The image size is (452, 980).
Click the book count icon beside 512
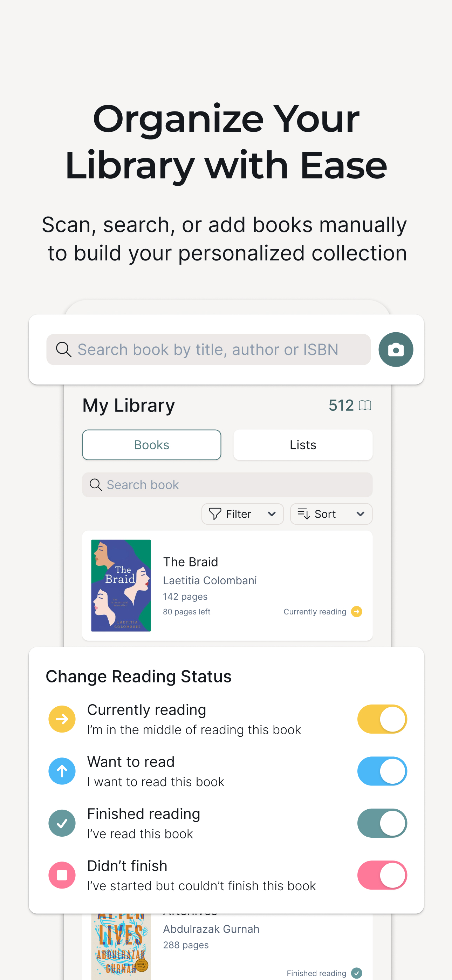click(365, 405)
